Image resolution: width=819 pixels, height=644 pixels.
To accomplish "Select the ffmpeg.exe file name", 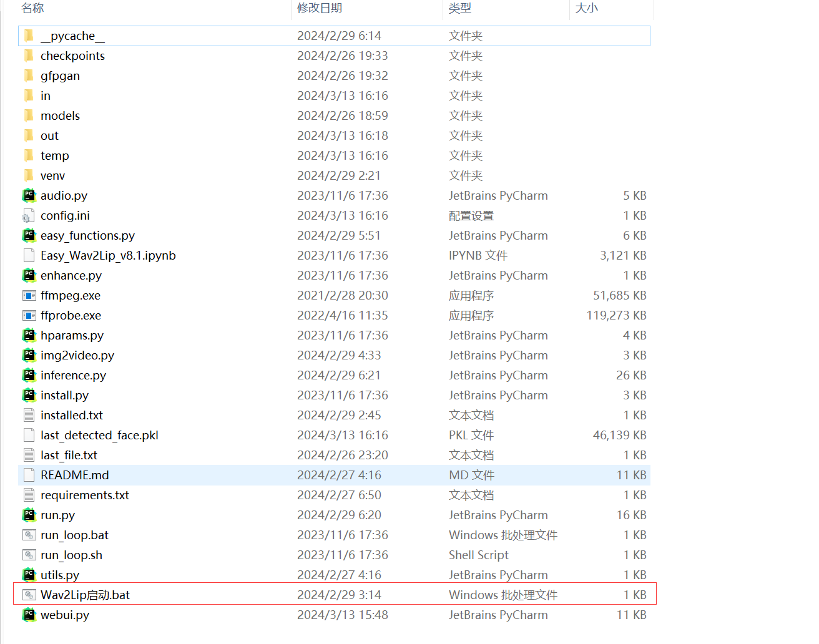I will tap(71, 295).
